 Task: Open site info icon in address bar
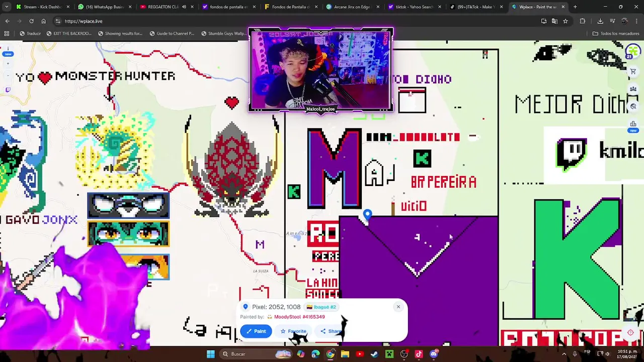pyautogui.click(x=58, y=21)
